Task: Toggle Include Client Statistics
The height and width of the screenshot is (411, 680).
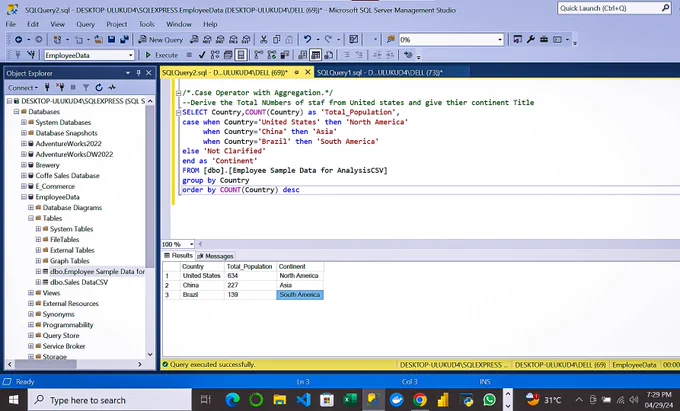Action: pos(285,55)
